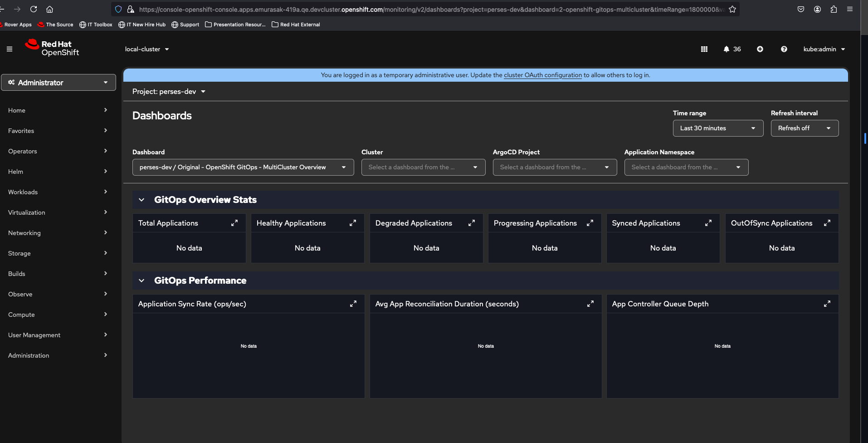This screenshot has height=443, width=868.
Task: Click the notifications bell icon
Action: 727,49
